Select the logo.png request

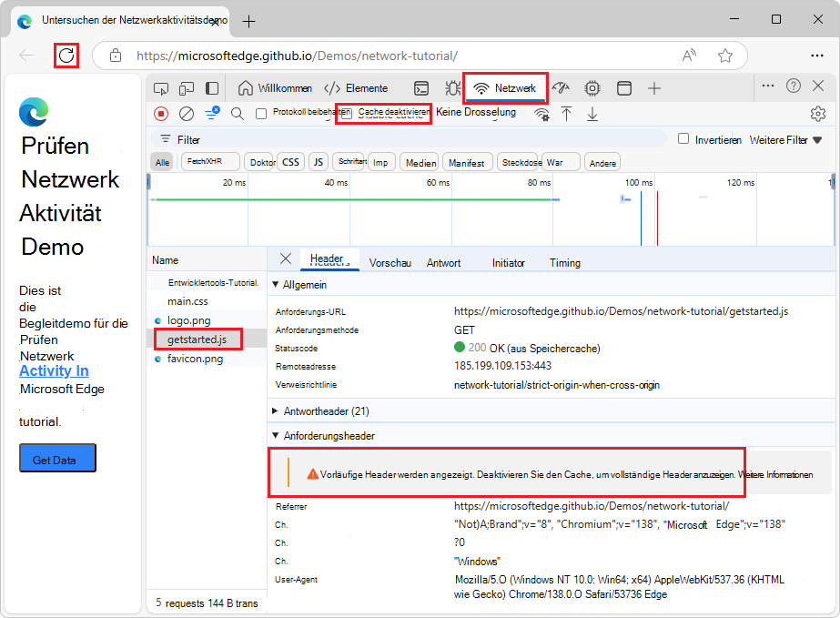188,320
